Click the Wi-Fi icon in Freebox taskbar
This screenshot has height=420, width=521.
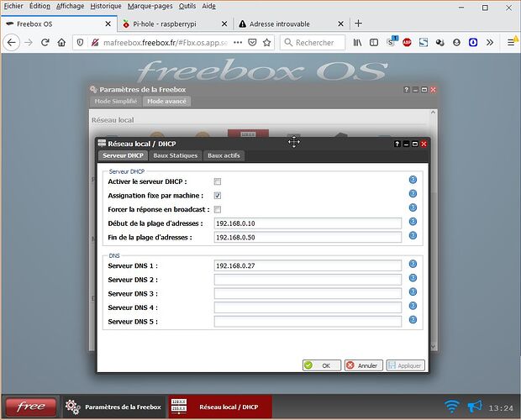[x=452, y=407]
